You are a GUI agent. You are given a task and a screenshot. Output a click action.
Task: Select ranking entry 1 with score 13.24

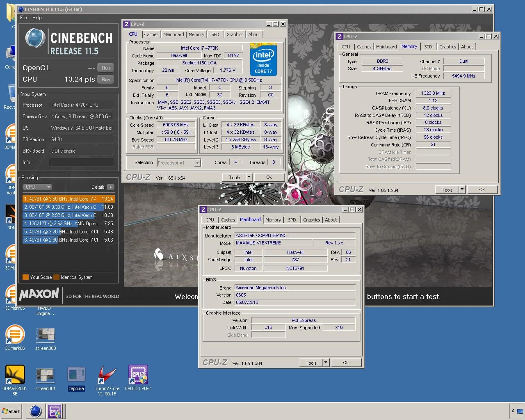click(x=68, y=199)
